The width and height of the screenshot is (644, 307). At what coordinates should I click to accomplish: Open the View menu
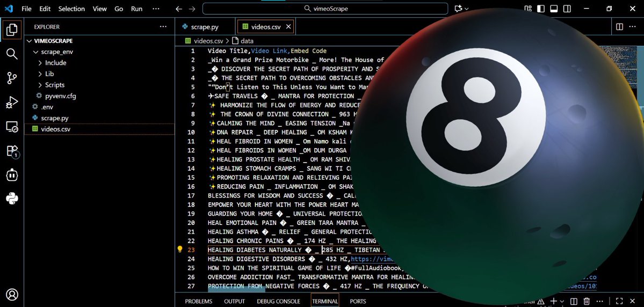(100, 9)
